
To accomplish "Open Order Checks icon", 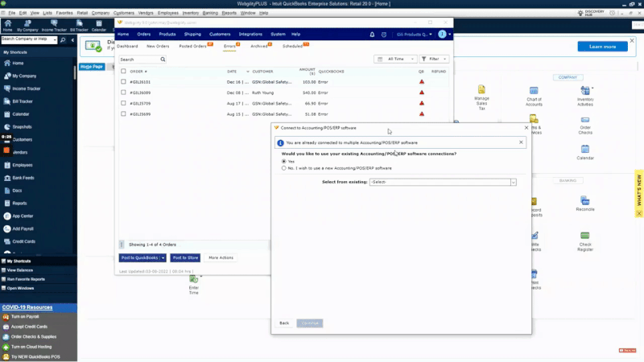I will coord(585,125).
